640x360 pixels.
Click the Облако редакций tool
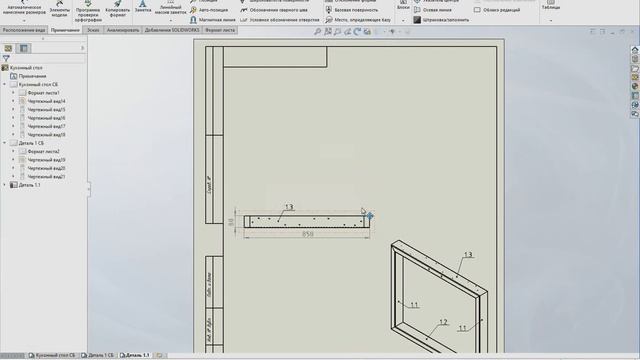click(x=497, y=10)
